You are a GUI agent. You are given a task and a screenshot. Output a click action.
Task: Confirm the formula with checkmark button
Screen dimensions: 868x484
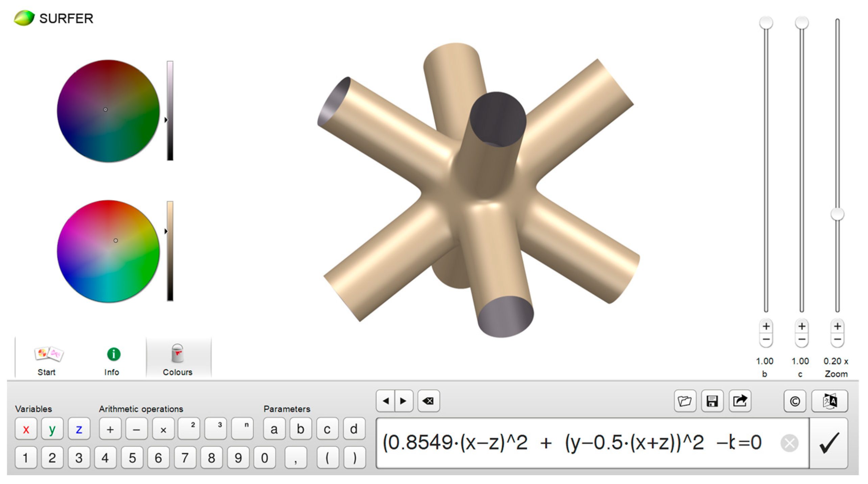[828, 443]
